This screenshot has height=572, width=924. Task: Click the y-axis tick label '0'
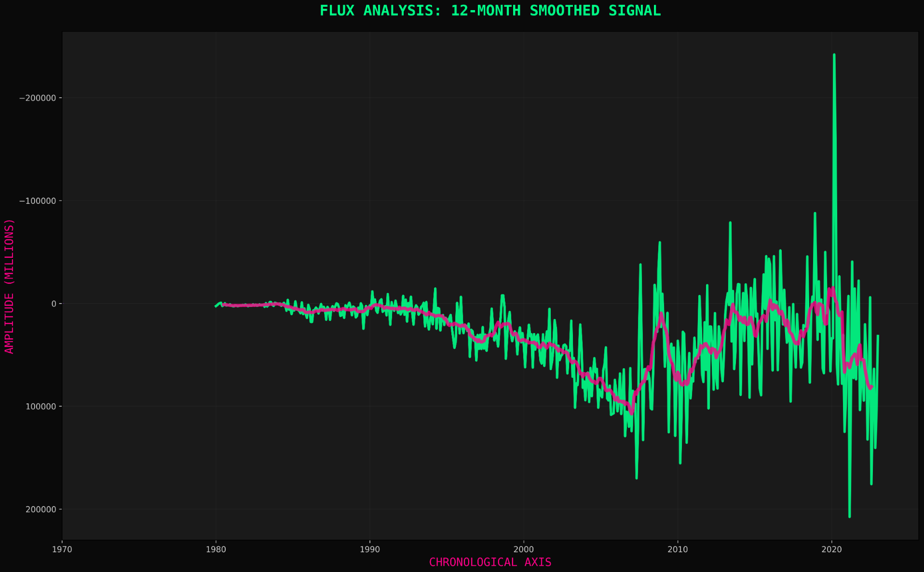pos(54,304)
